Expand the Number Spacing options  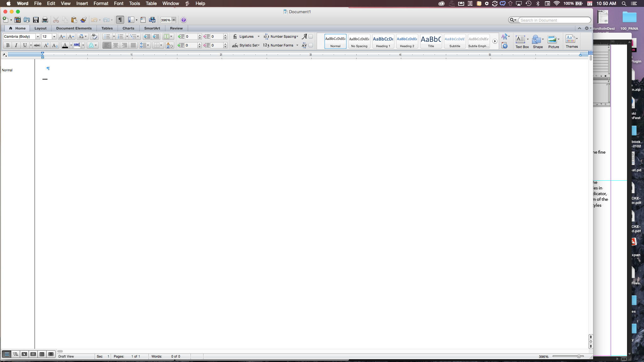(297, 36)
